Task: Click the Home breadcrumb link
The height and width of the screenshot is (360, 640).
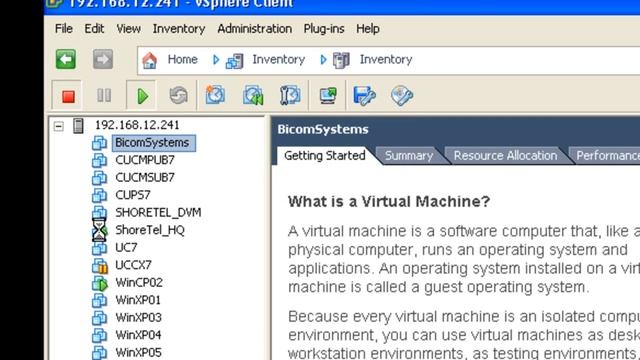Action: [182, 60]
